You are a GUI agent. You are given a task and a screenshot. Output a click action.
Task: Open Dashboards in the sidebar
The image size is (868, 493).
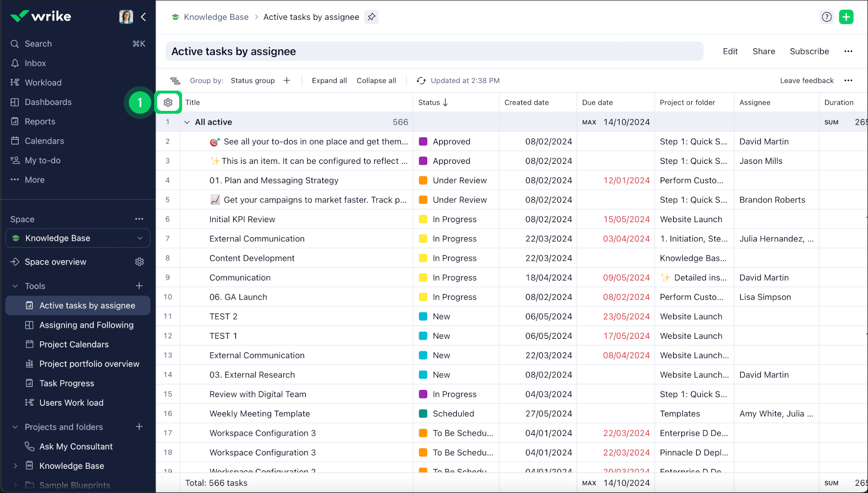click(48, 102)
